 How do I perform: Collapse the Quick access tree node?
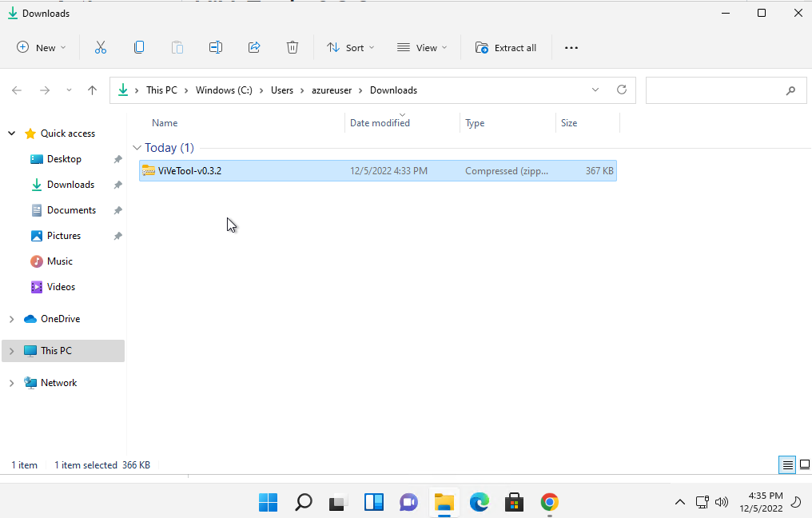(x=11, y=133)
